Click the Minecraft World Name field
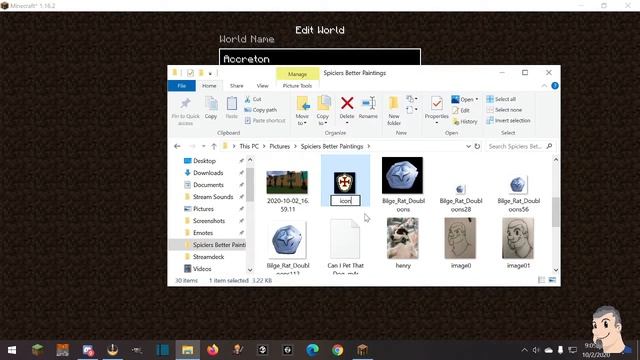The width and height of the screenshot is (640, 360). pos(320,58)
